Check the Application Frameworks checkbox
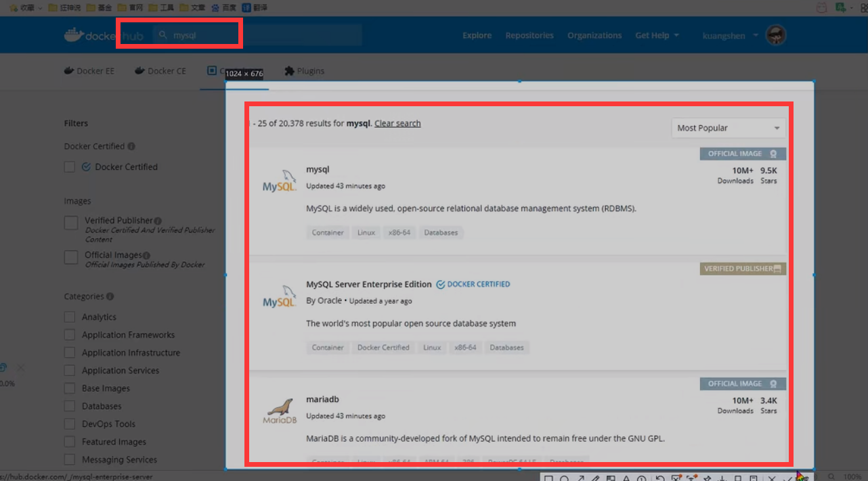 (69, 334)
